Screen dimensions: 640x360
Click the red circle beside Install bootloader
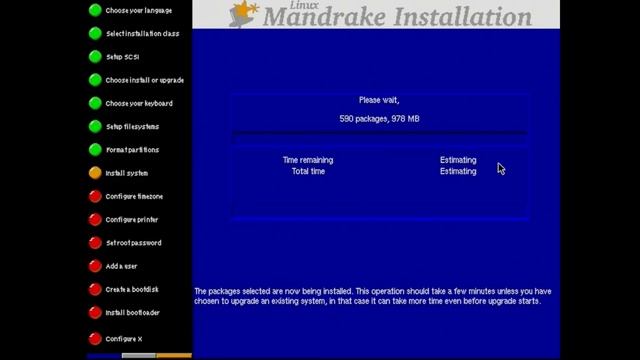(x=95, y=313)
